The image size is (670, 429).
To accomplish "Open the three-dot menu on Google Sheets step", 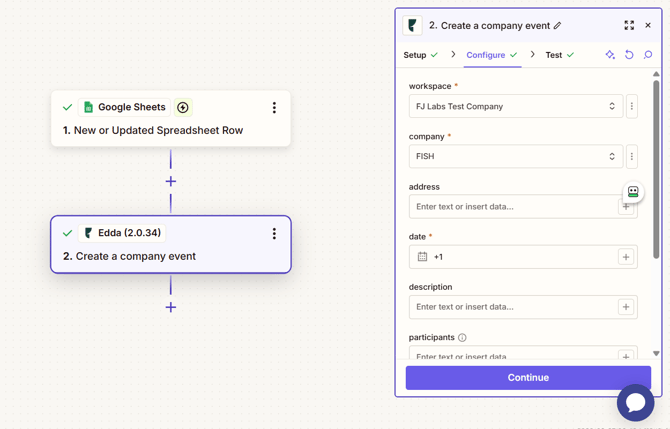I will click(274, 107).
